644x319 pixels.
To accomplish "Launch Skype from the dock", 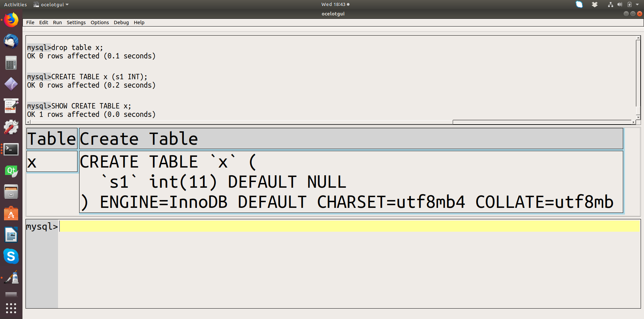I will (11, 257).
